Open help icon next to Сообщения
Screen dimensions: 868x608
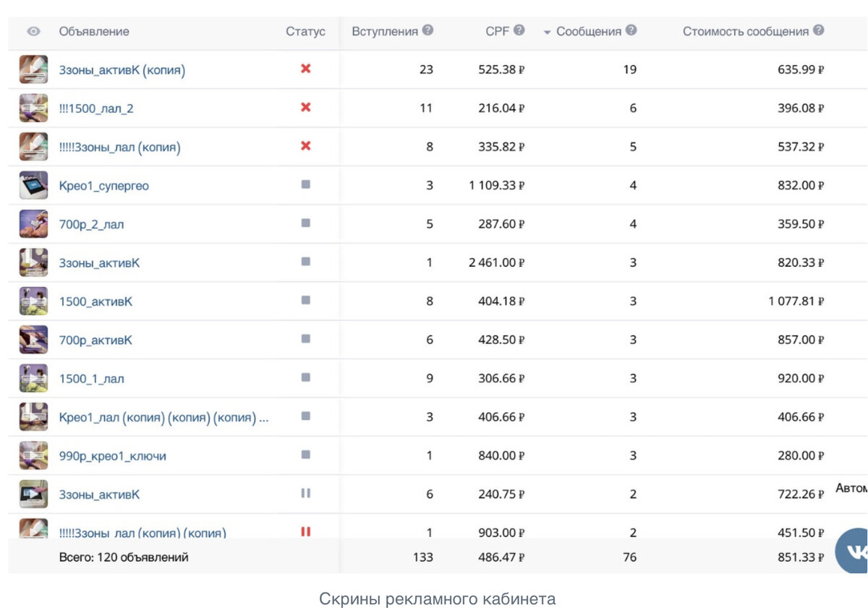pyautogui.click(x=631, y=30)
